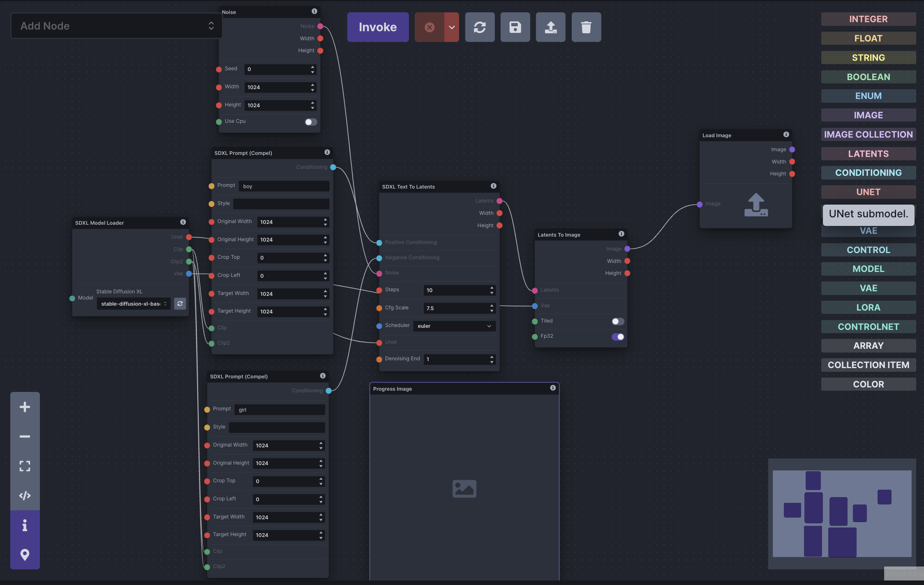Open the Scheduler euler dropdown
This screenshot has height=585, width=924.
[454, 326]
